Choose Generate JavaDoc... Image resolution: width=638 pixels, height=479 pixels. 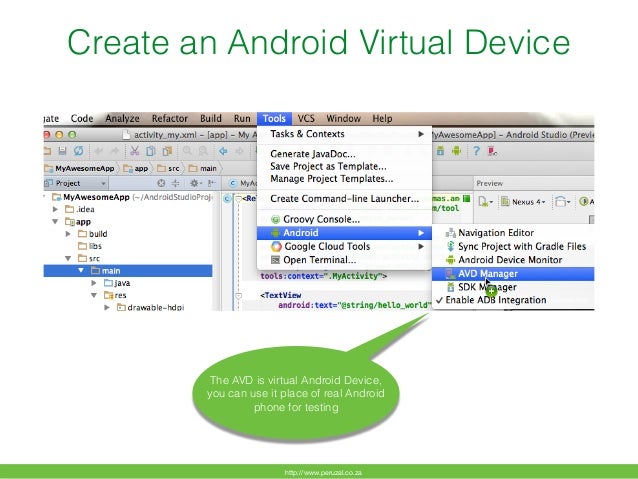coord(344,154)
